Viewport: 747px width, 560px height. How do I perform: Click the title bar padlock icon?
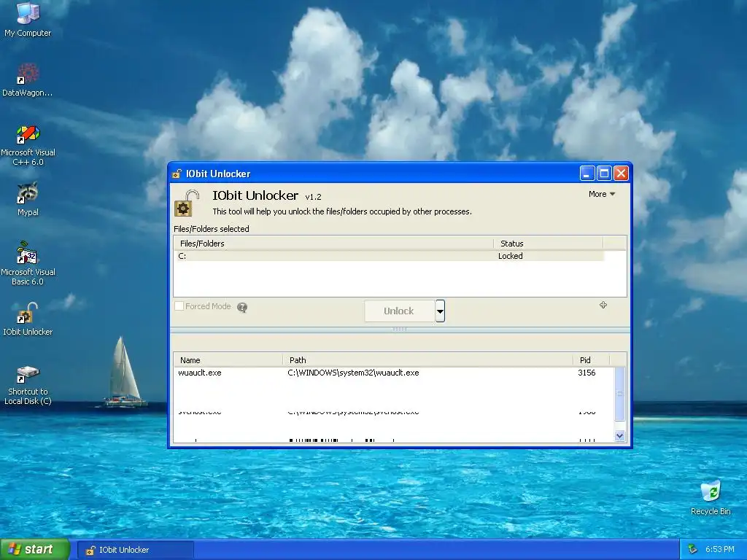click(x=177, y=174)
